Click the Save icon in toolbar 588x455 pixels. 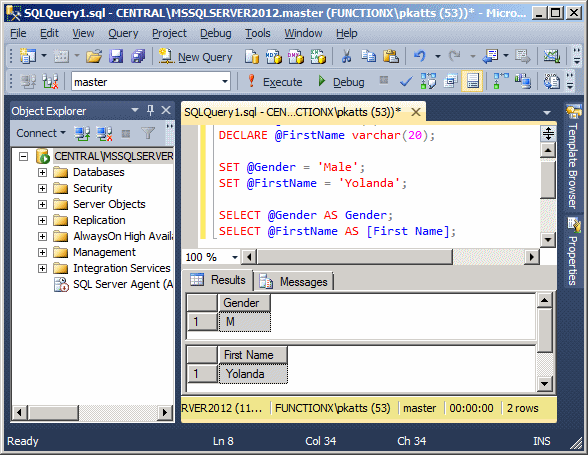coord(116,56)
